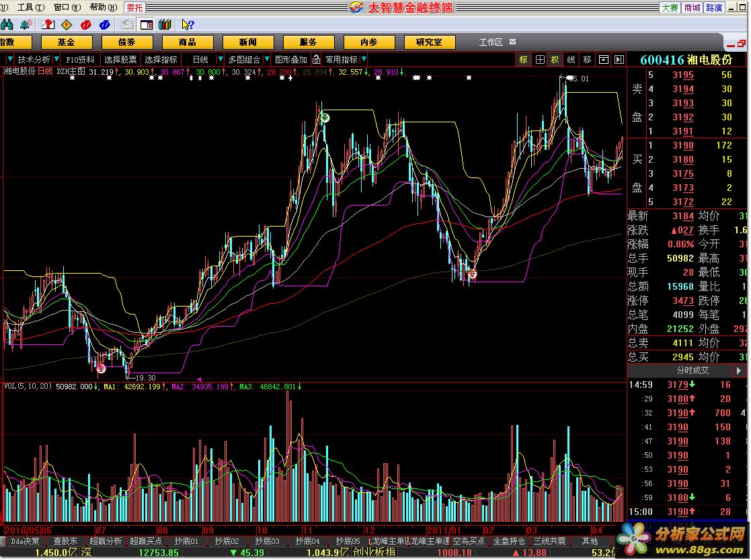The height and width of the screenshot is (560, 751).
Task: Click the red question mark envelope icon
Action: click(48, 24)
